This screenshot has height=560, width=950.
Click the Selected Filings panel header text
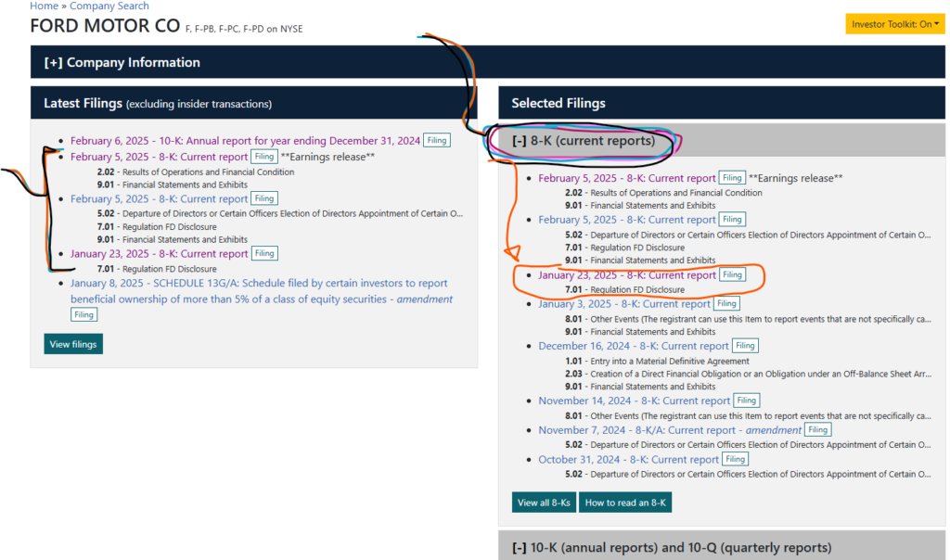558,103
